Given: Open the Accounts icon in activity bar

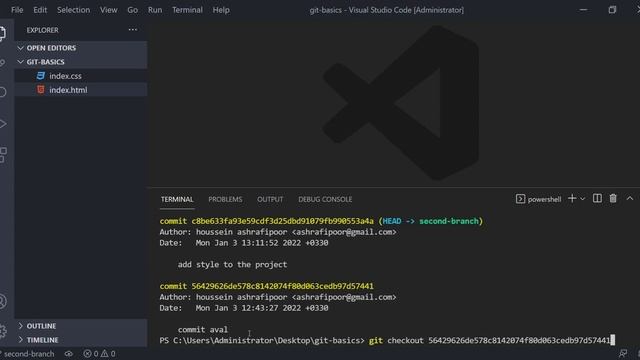Looking at the screenshot, I should (x=3, y=301).
